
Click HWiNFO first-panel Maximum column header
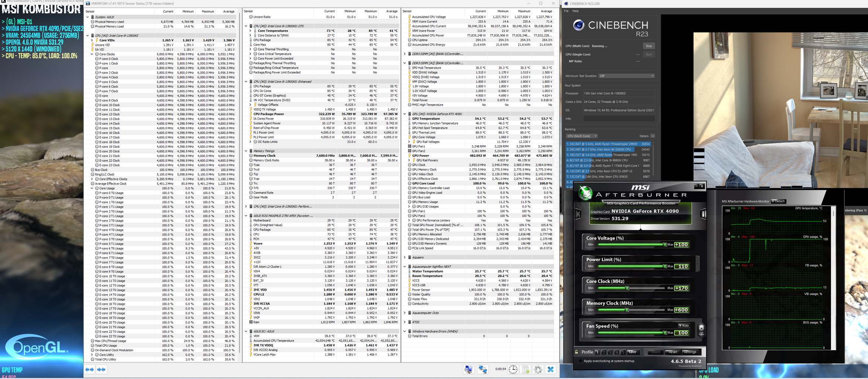208,11
